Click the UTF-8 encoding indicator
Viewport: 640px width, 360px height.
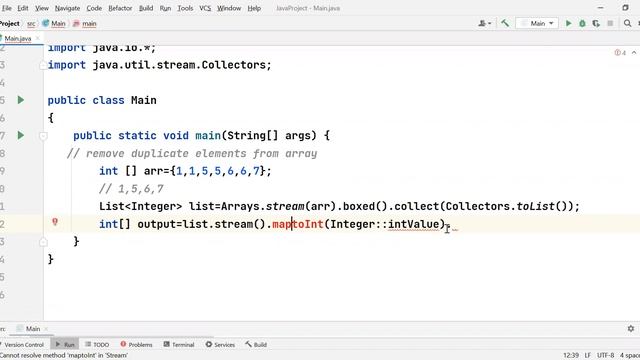[605, 356]
